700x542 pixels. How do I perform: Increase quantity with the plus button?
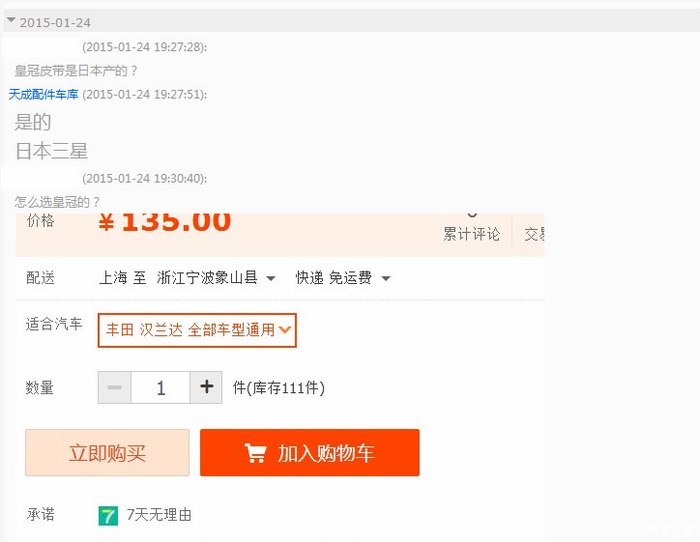tap(206, 388)
